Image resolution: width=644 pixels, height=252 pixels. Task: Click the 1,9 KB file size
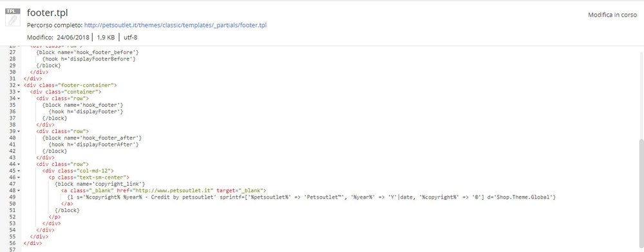[106, 37]
